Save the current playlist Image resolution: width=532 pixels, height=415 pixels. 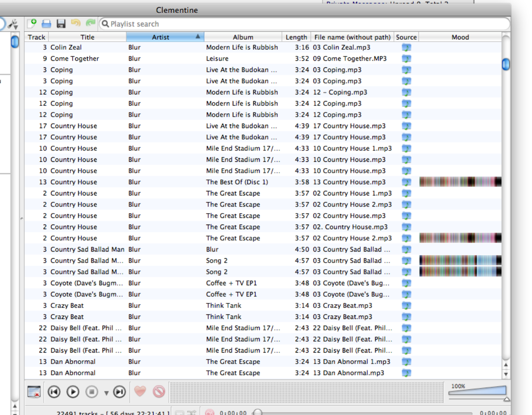tap(61, 24)
